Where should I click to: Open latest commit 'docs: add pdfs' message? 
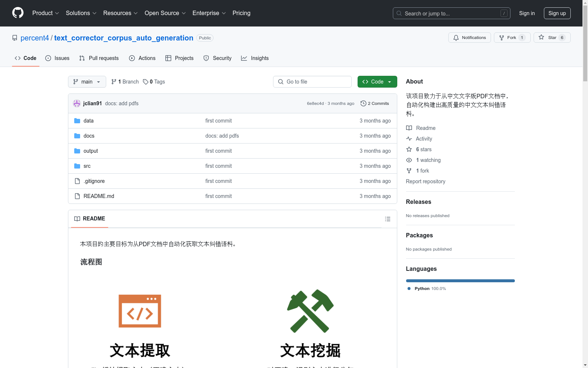(x=122, y=103)
